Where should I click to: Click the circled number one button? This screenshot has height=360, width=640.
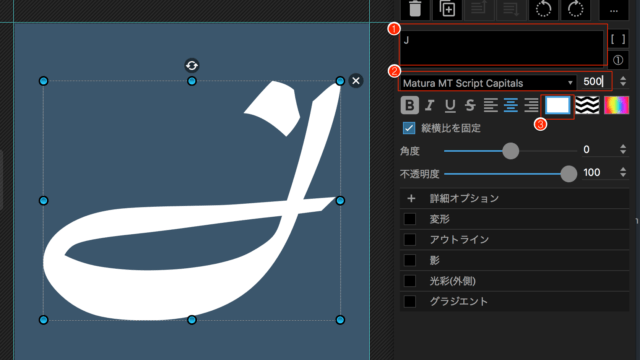(x=618, y=60)
